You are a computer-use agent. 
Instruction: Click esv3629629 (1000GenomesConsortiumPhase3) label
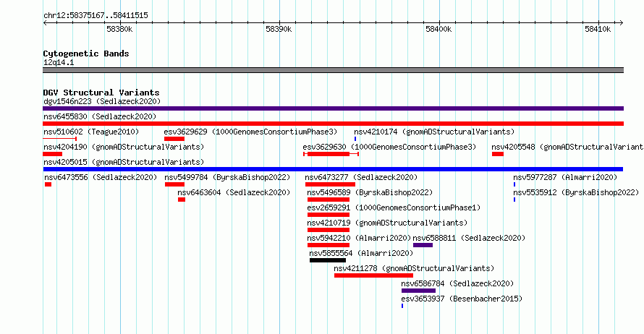tap(250, 132)
